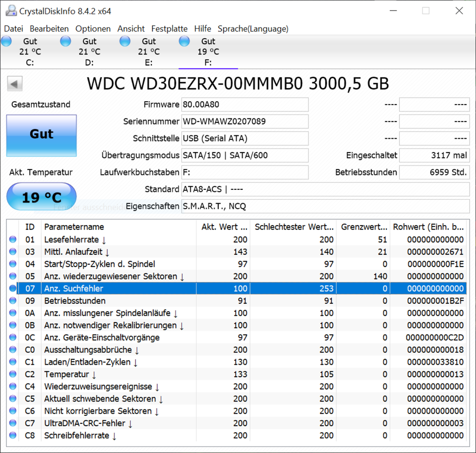Click the Gut health status button

tap(41, 135)
